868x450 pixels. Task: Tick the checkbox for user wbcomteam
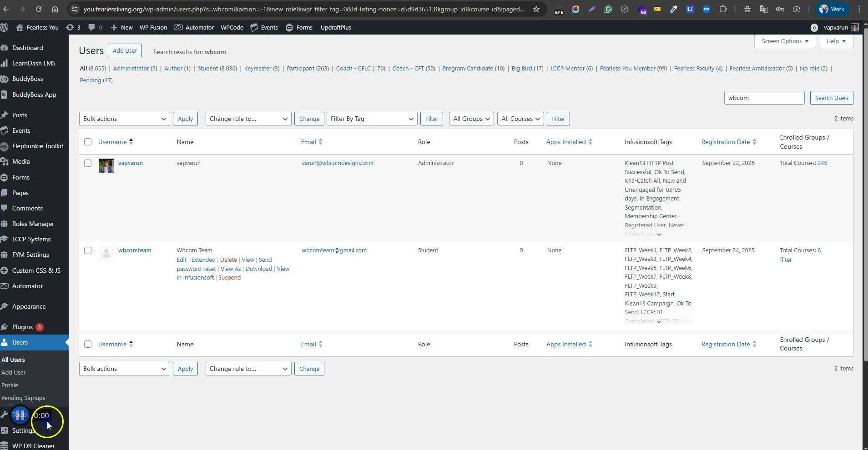pyautogui.click(x=88, y=250)
